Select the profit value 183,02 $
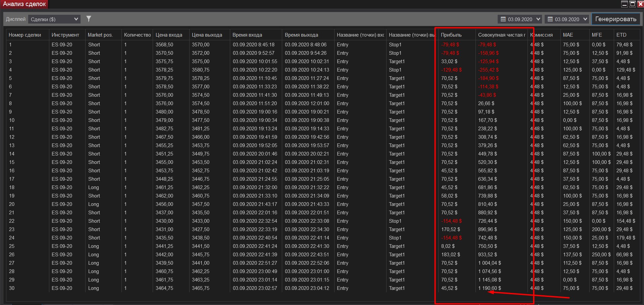The width and height of the screenshot is (644, 305). pyautogui.click(x=451, y=255)
